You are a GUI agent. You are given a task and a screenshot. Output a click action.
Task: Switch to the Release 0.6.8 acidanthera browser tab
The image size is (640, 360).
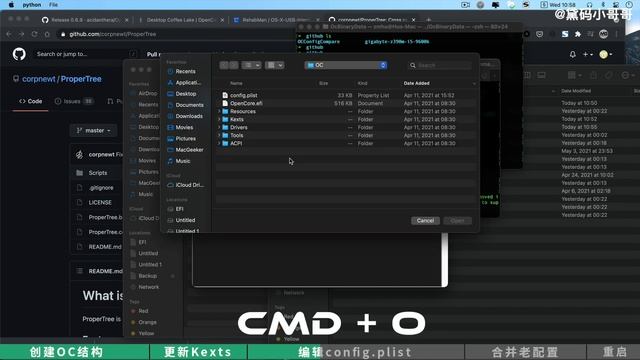pos(85,20)
